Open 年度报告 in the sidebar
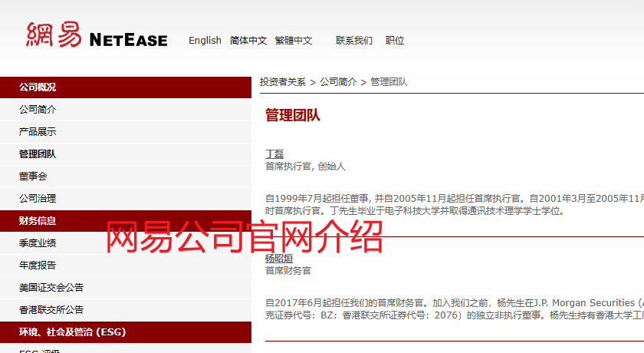Screen dimensions: 644x353 point(126,265)
